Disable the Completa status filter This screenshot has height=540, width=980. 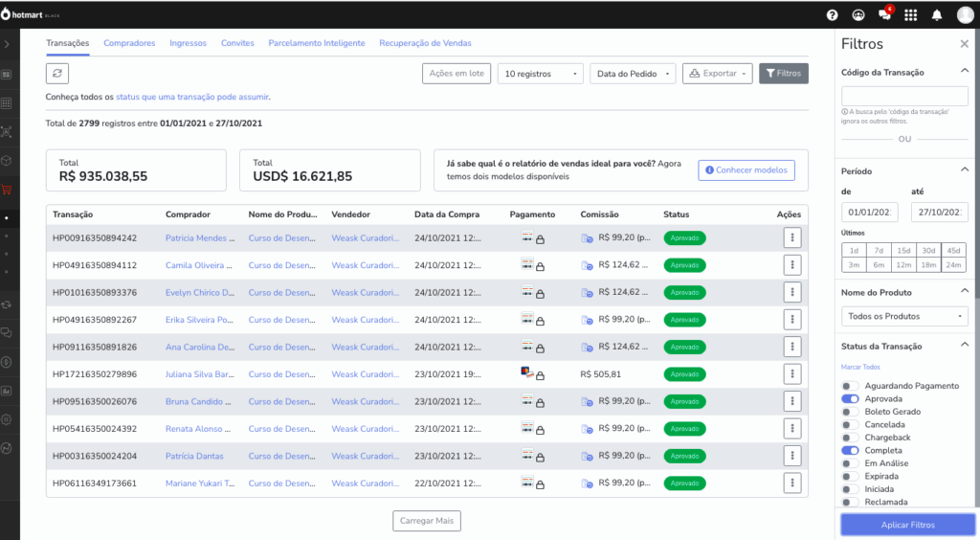coord(850,450)
